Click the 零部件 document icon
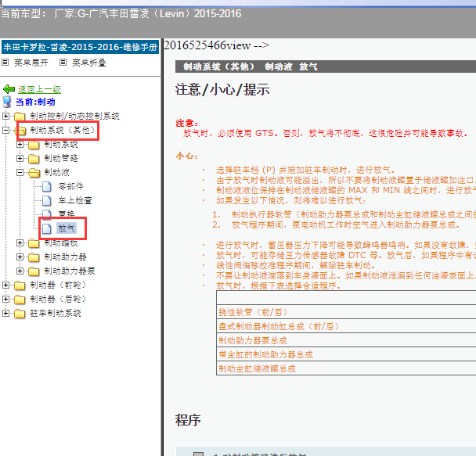Screen dimensions: 476x456 coord(46,186)
